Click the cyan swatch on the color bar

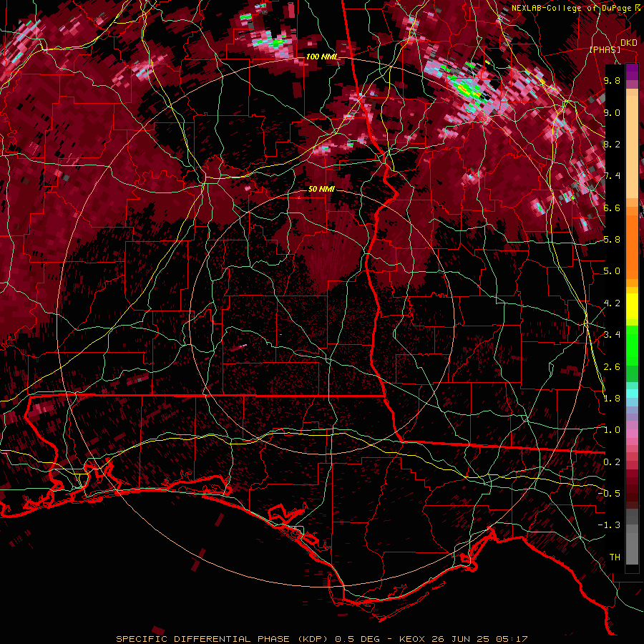[632, 394]
